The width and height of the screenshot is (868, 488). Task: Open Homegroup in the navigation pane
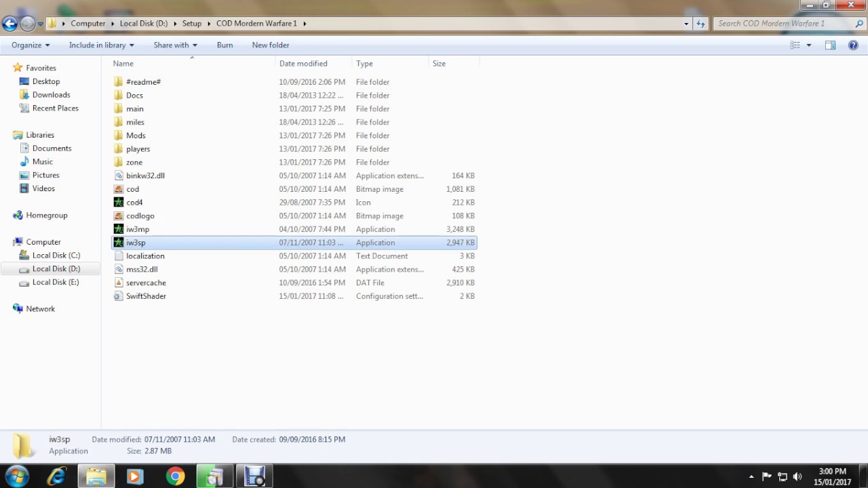(x=46, y=216)
